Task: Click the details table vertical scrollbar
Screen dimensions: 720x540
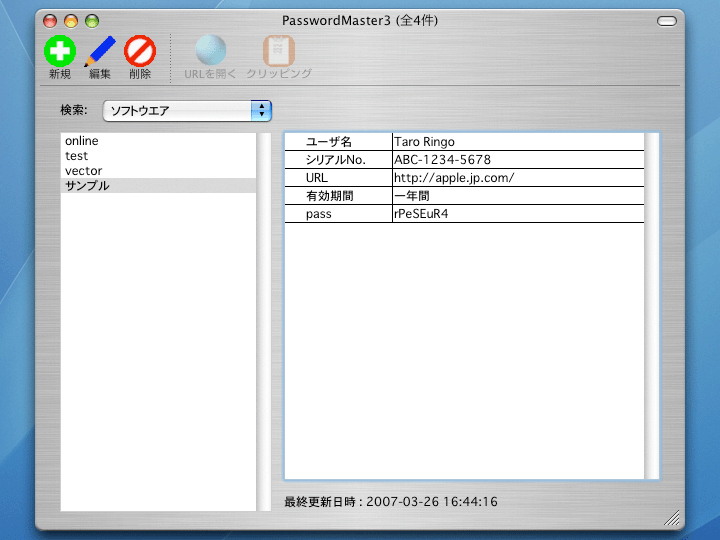Action: (x=651, y=306)
